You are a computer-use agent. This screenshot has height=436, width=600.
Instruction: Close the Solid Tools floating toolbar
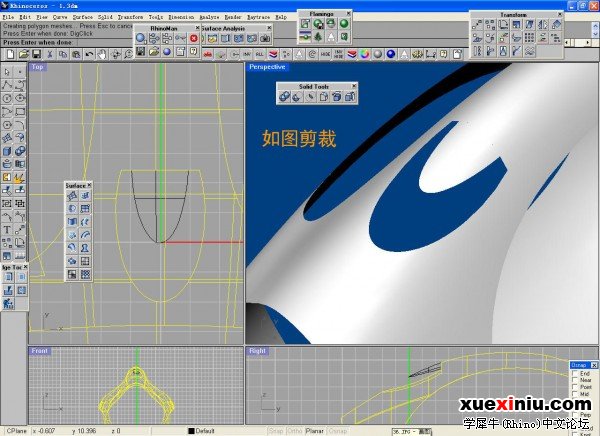[x=354, y=86]
